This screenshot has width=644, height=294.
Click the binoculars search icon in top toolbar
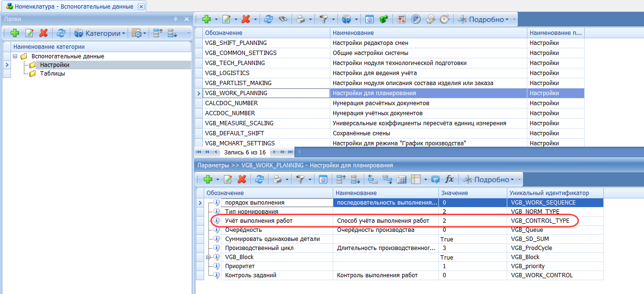[283, 19]
